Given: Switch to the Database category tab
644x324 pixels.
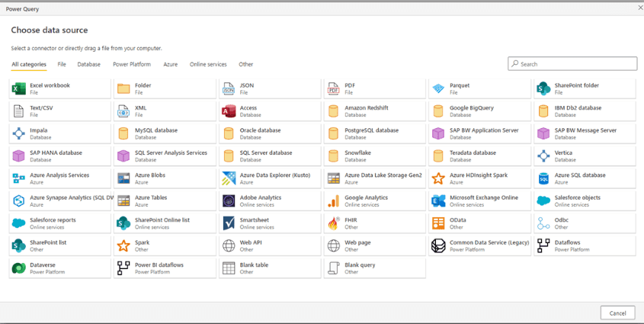Looking at the screenshot, I should 88,64.
